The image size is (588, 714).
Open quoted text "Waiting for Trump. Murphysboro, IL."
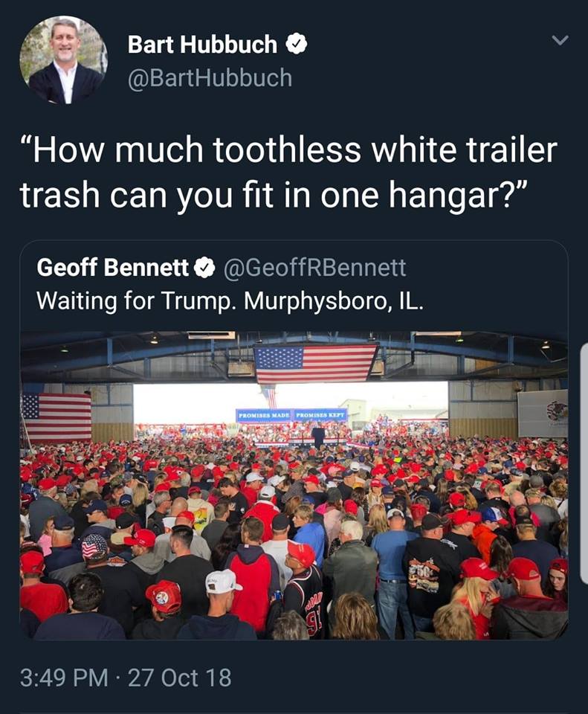(230, 301)
